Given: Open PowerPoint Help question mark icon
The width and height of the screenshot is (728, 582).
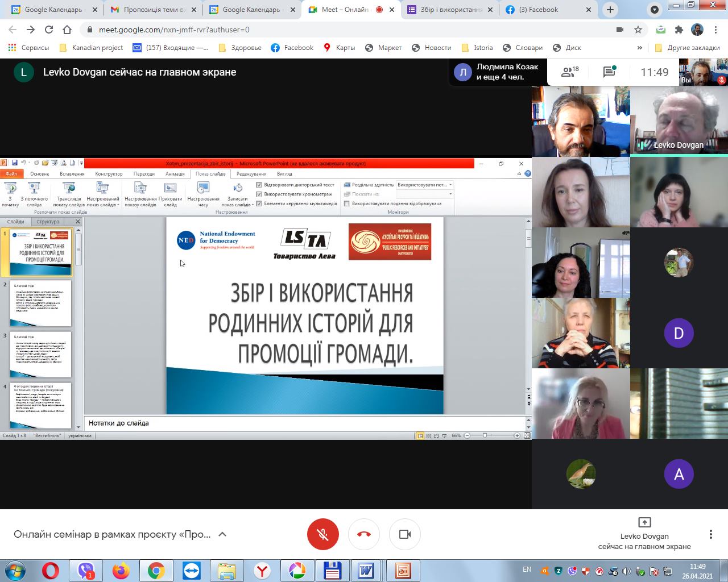Looking at the screenshot, I should tap(527, 174).
